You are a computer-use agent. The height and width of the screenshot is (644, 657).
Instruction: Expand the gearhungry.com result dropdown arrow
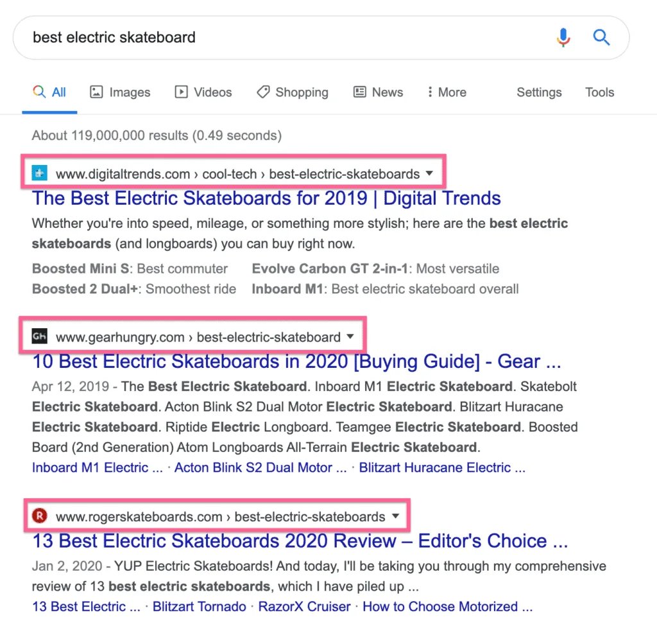coord(350,336)
